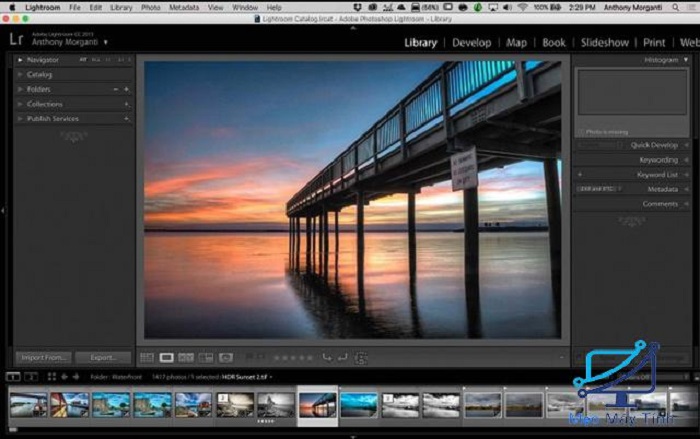700x439 pixels.
Task: Open Survey view icon in toolbar
Action: tap(206, 358)
